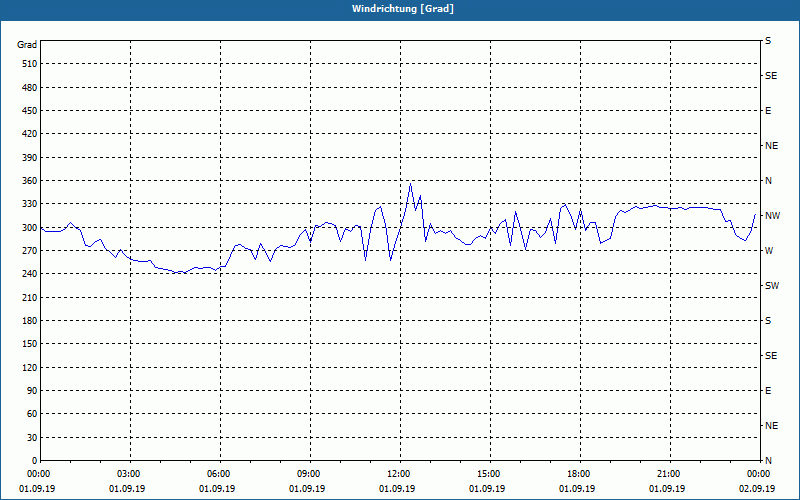
Task: Select the y-axis value 450
Action: [x=30, y=111]
